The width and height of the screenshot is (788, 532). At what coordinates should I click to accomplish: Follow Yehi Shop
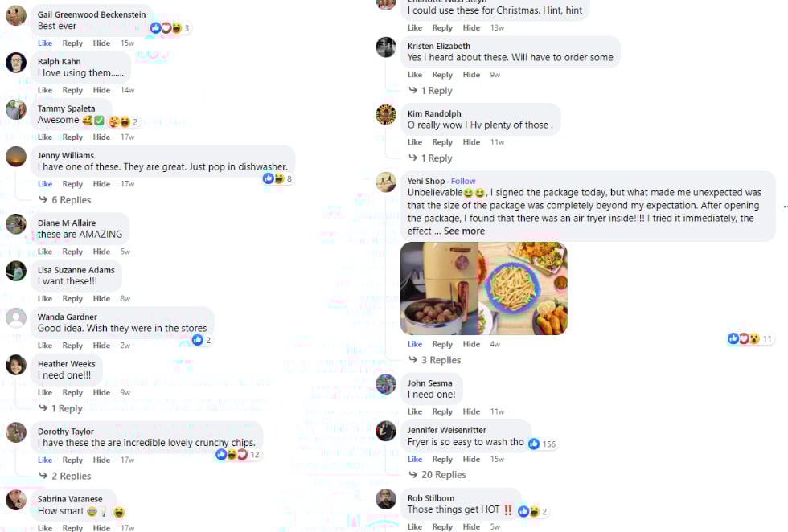pos(463,181)
